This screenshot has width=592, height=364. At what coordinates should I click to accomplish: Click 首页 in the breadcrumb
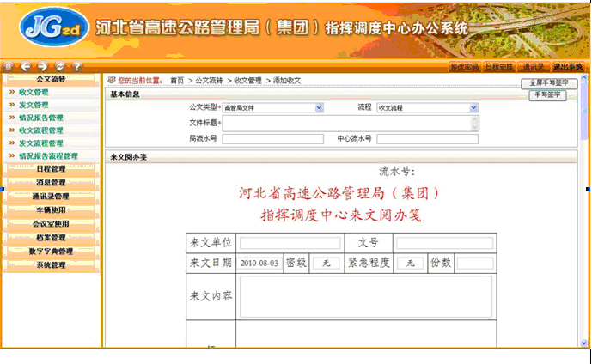pos(177,81)
